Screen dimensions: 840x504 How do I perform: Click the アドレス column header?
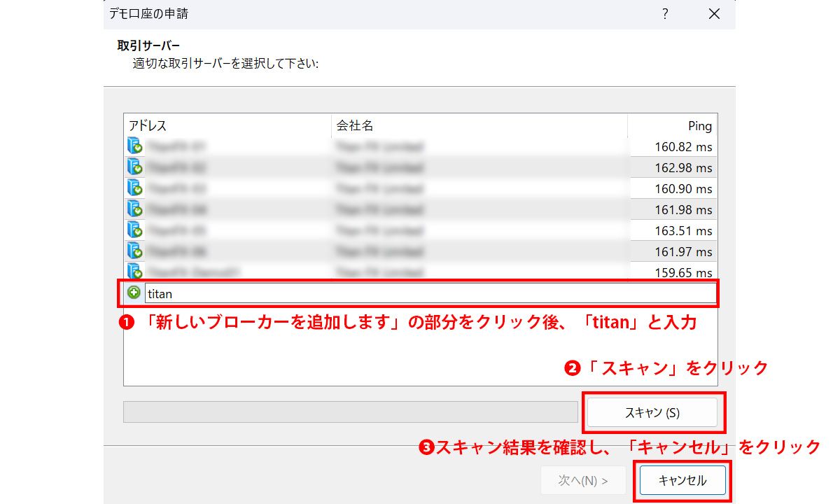point(147,126)
